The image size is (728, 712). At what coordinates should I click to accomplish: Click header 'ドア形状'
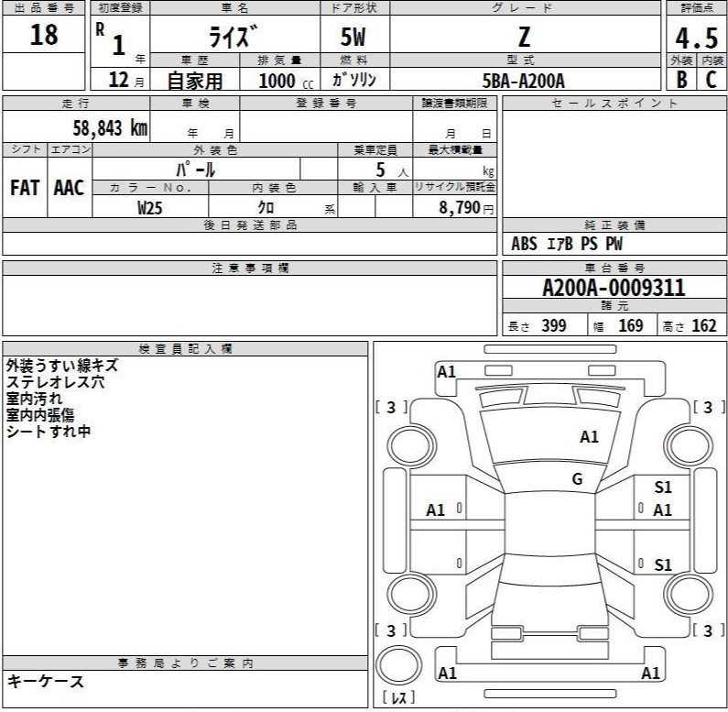click(353, 8)
